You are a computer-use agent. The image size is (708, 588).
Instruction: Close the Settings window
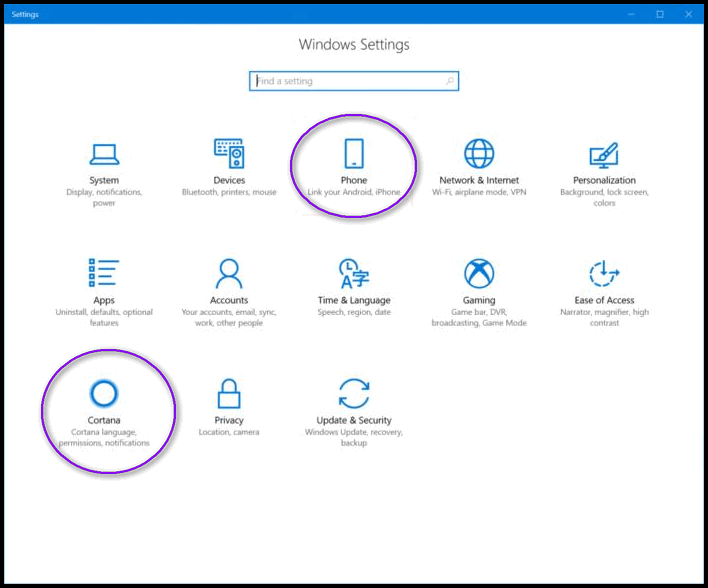689,14
